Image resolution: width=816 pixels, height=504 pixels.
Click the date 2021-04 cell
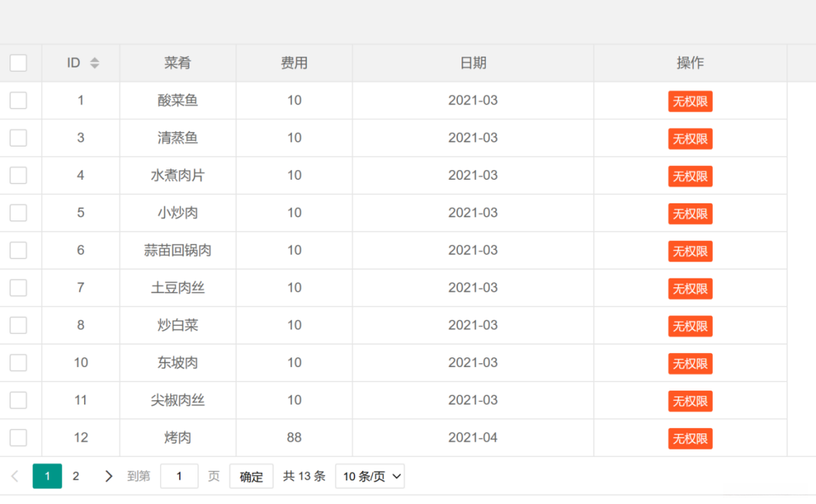click(473, 438)
